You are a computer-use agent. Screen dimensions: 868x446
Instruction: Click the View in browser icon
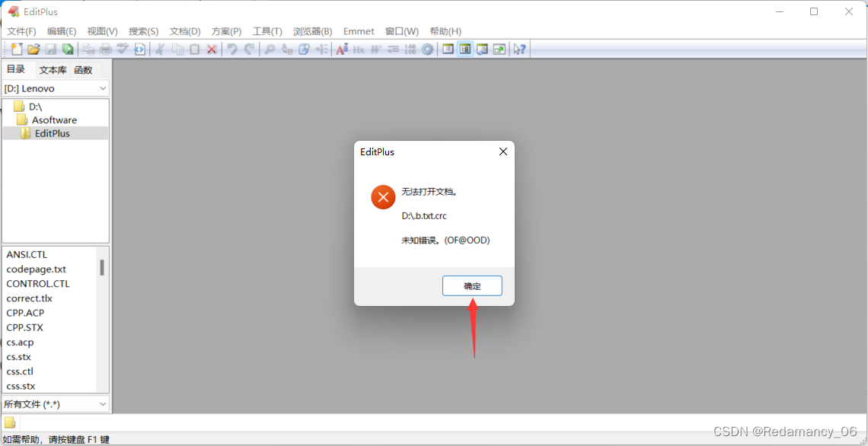coord(139,49)
